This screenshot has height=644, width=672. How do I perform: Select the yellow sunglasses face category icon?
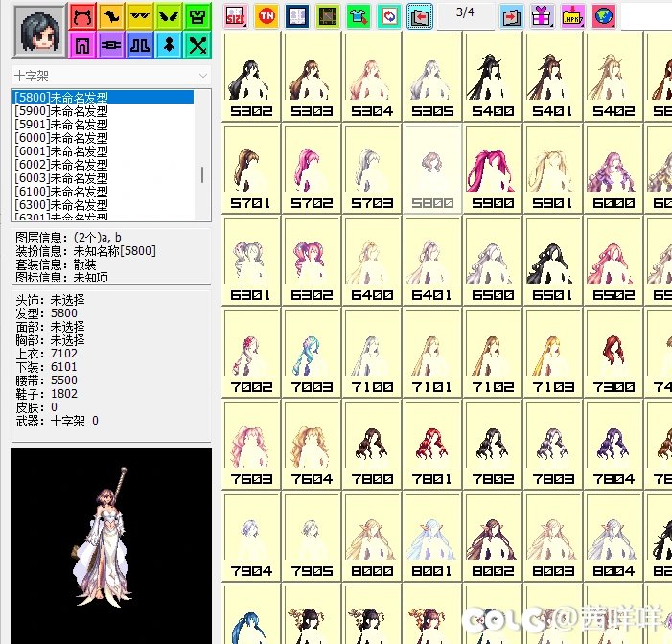(x=140, y=16)
